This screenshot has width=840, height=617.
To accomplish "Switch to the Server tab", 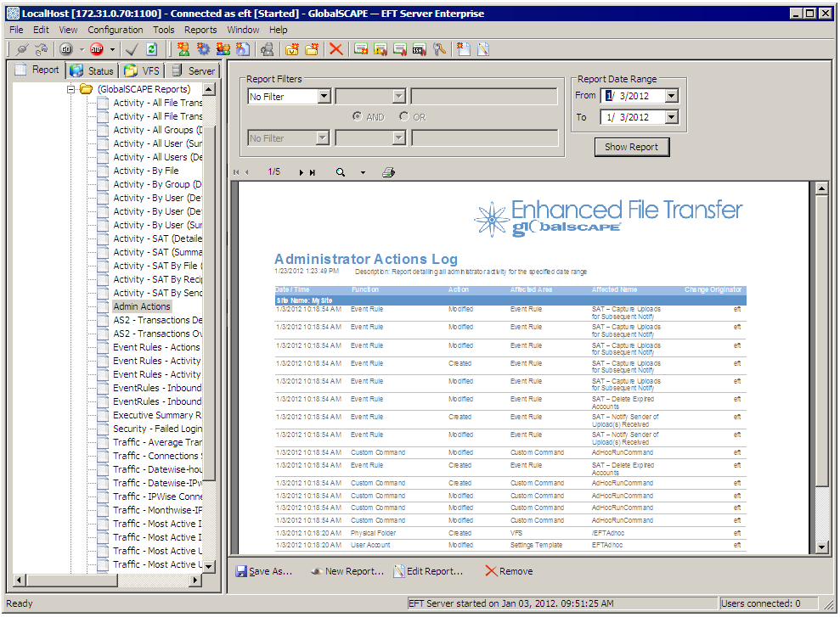I will click(x=194, y=70).
